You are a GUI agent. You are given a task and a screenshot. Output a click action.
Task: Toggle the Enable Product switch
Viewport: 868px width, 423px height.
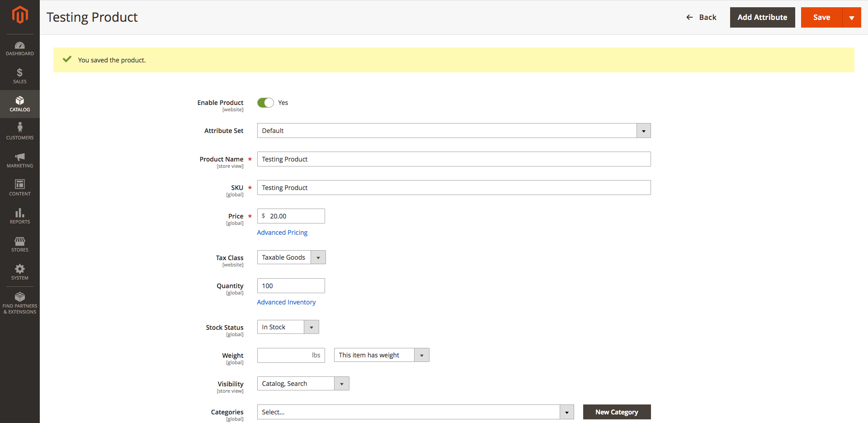click(265, 103)
